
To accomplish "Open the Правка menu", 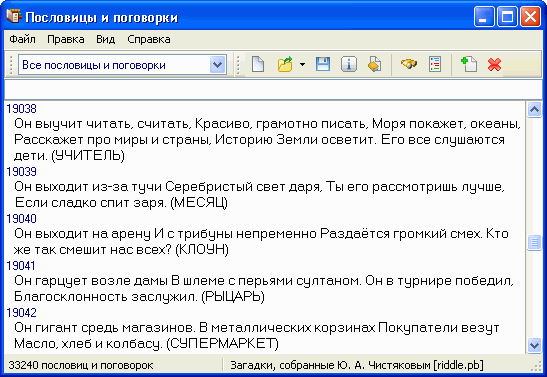I will (x=66, y=39).
